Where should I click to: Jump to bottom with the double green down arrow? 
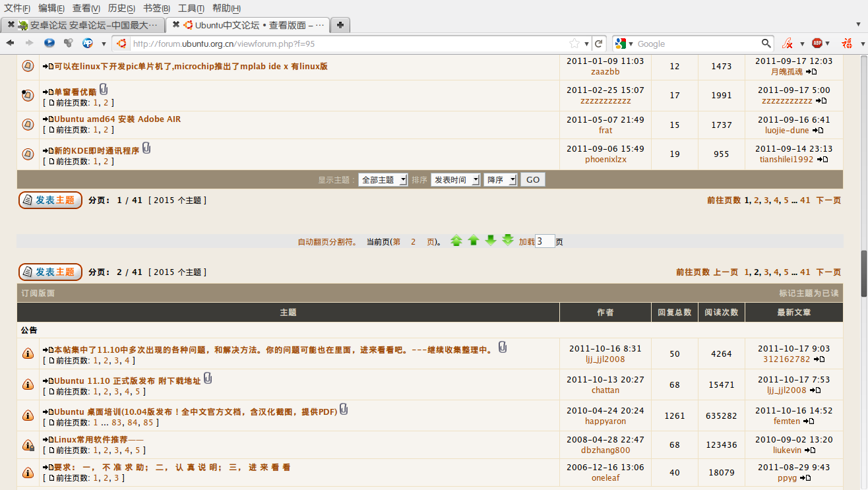(x=508, y=241)
